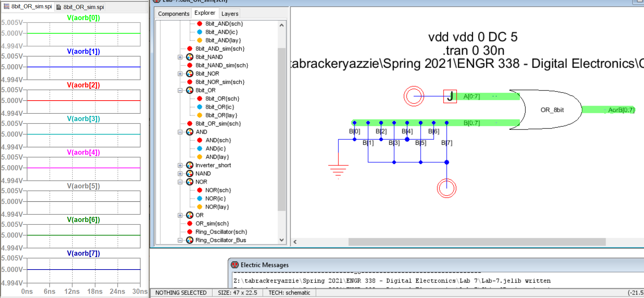Open Ring_Oscillator{sch} in the explorer tree
Screen dimensions: 644x298
click(x=221, y=232)
